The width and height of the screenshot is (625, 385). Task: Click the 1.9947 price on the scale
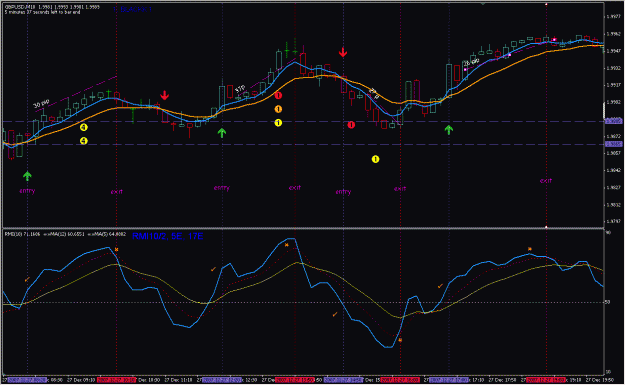613,51
